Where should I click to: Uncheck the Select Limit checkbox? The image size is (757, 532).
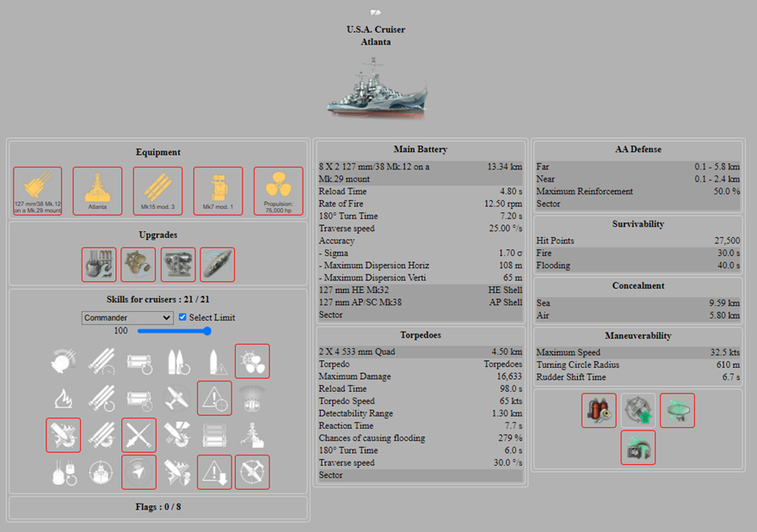[182, 317]
